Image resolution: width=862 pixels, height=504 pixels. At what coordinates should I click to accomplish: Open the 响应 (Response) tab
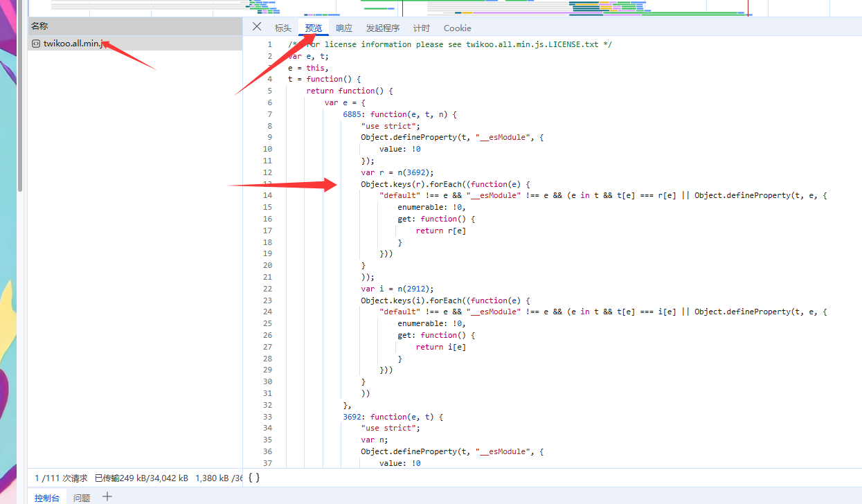[x=344, y=28]
